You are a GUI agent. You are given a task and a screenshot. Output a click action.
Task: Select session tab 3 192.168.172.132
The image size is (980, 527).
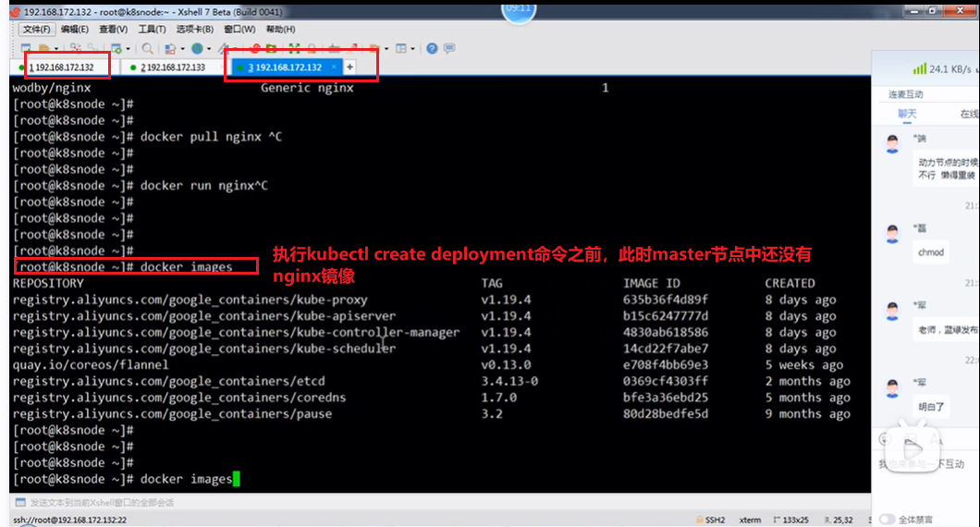288,67
